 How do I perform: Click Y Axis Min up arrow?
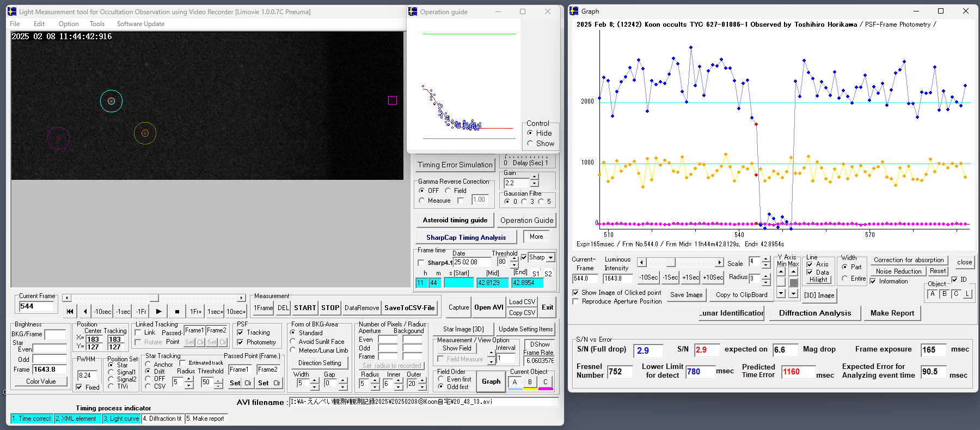(x=781, y=271)
